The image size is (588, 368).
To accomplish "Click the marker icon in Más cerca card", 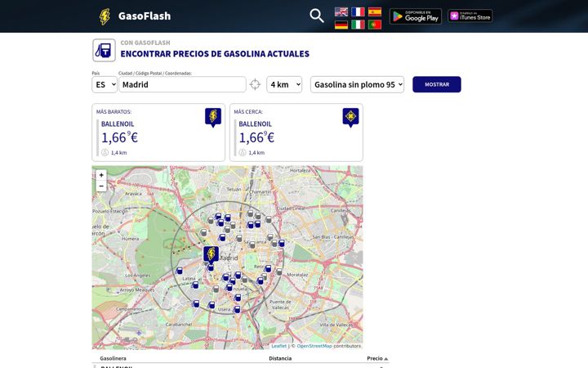I will (350, 118).
